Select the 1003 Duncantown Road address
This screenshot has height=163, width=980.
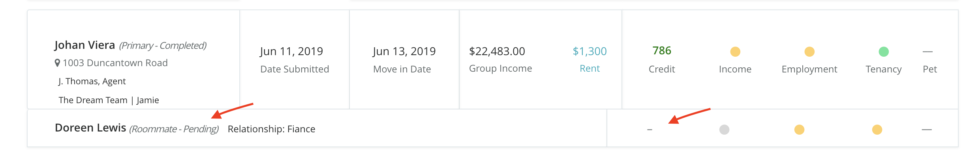(x=115, y=63)
